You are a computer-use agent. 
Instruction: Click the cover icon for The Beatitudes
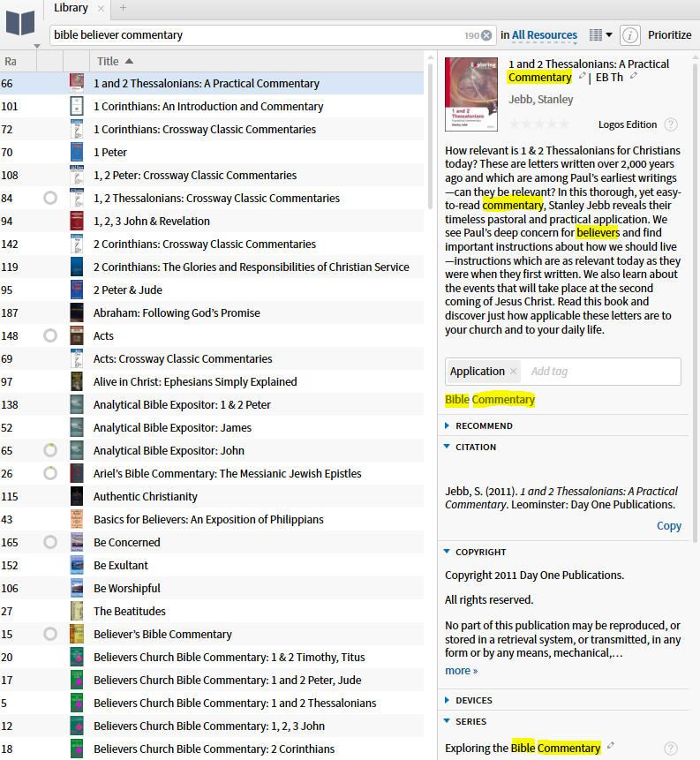pyautogui.click(x=77, y=611)
